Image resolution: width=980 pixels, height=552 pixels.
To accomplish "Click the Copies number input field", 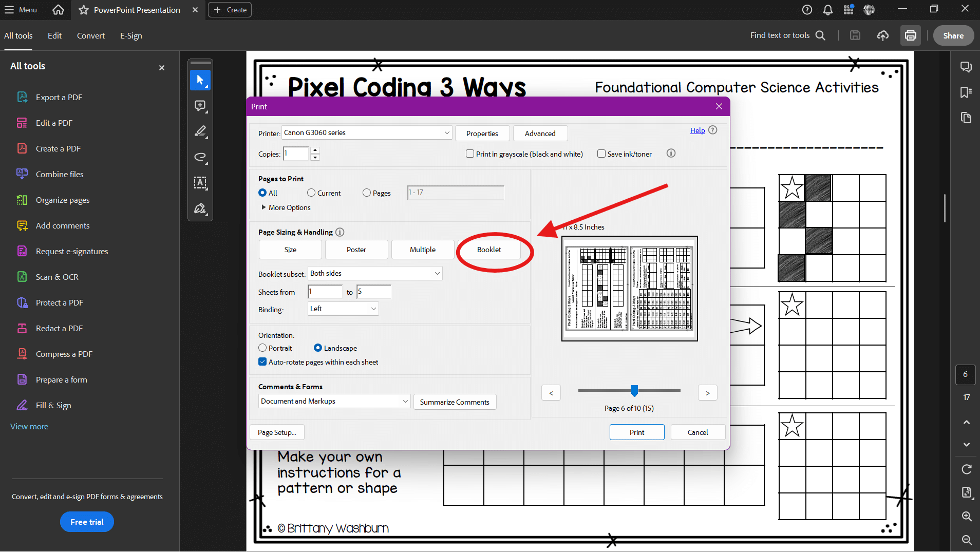I will 296,154.
